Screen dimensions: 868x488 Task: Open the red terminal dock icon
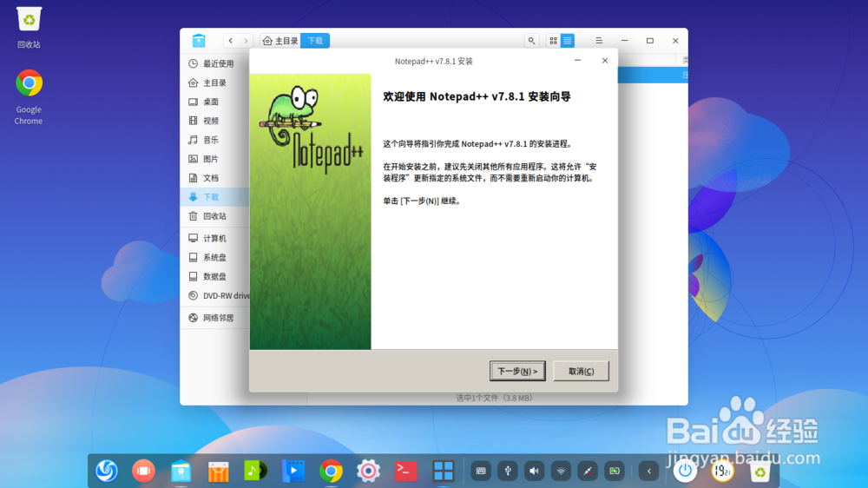(x=405, y=471)
